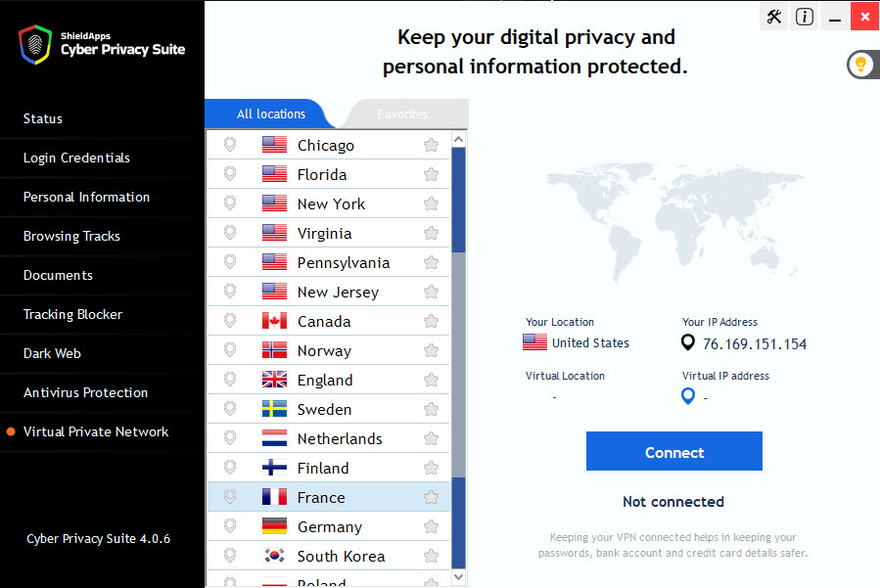Screen dimensions: 880x588
Task: Select the Canada flag icon
Action: [274, 321]
